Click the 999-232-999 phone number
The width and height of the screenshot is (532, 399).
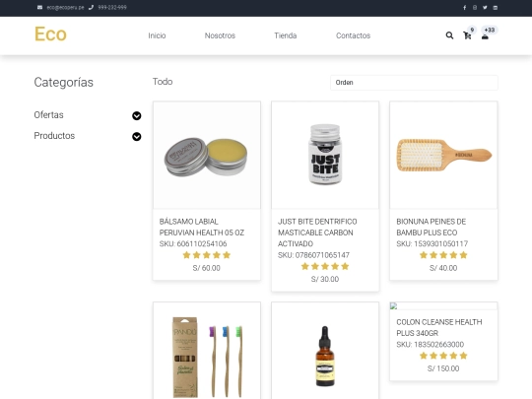(112, 8)
